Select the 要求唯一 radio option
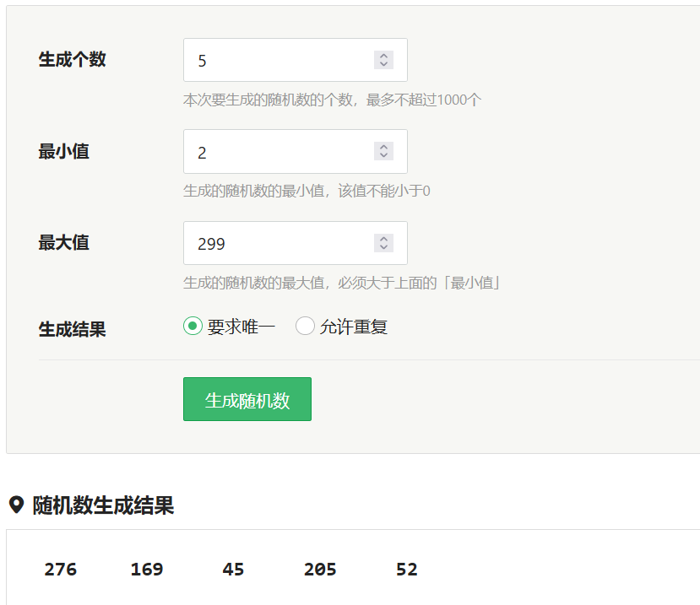This screenshot has height=605, width=700. [193, 327]
